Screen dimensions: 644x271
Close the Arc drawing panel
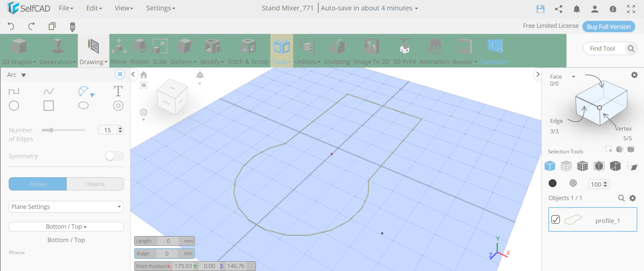pyautogui.click(x=120, y=74)
